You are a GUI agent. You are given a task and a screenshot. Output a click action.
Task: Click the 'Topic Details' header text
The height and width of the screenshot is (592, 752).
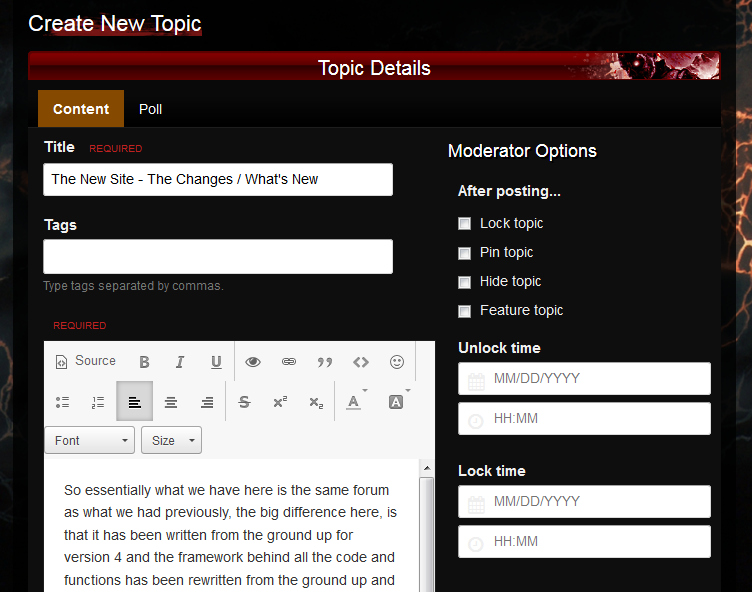374,68
